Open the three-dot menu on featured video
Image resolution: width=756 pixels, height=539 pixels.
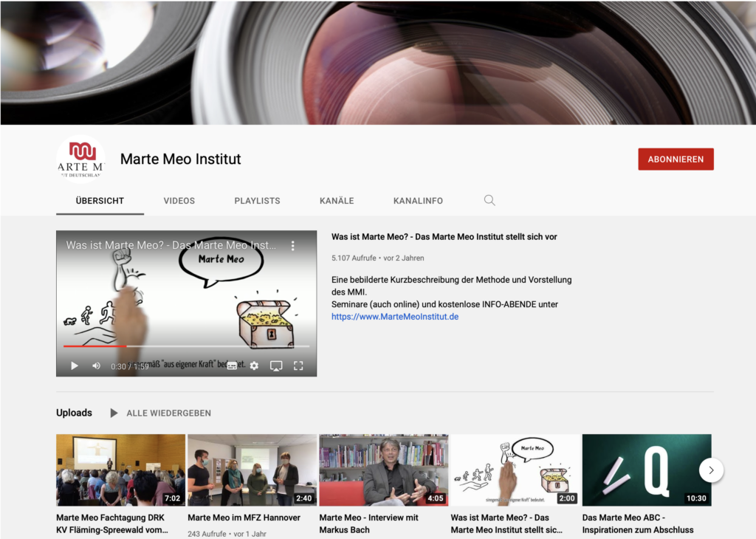[292, 246]
